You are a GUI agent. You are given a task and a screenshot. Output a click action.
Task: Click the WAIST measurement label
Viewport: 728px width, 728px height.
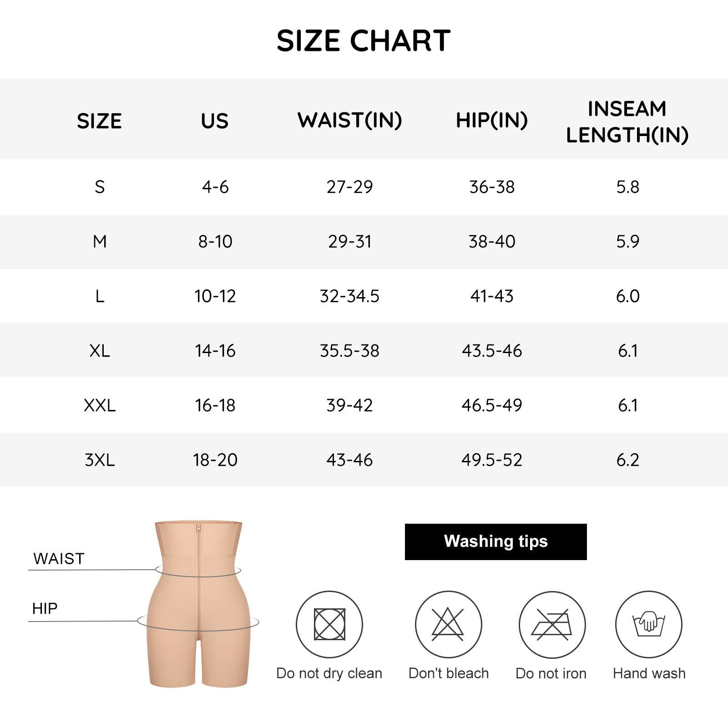59,559
